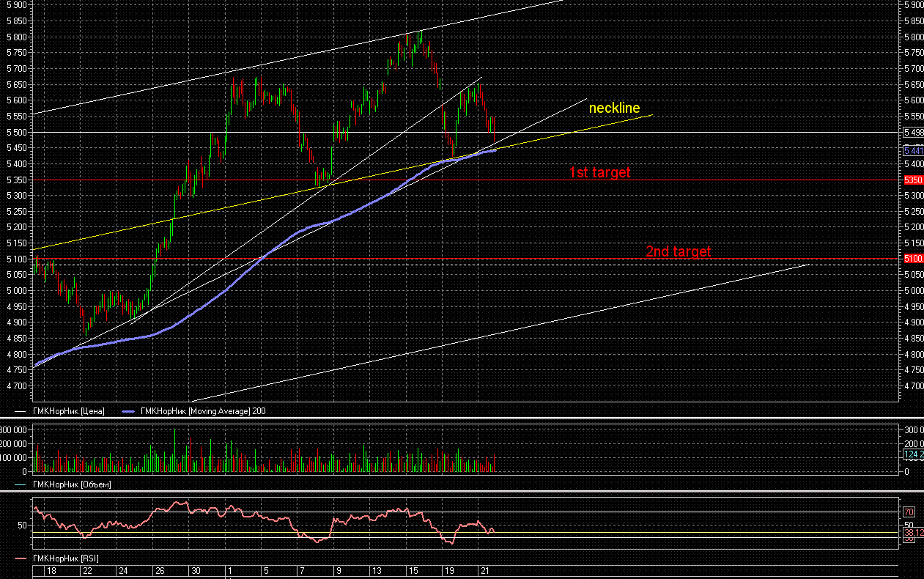Image resolution: width=924 pixels, height=579 pixels.
Task: Click date label 15 on time axis
Action: point(413,570)
